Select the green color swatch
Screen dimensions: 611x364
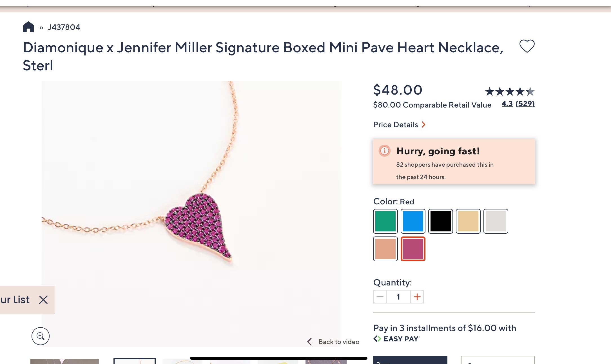[x=385, y=221]
